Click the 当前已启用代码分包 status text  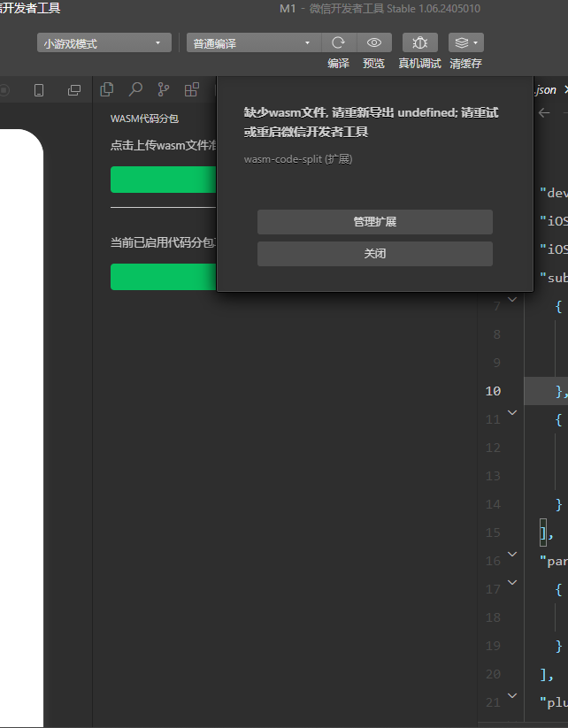[x=163, y=243]
